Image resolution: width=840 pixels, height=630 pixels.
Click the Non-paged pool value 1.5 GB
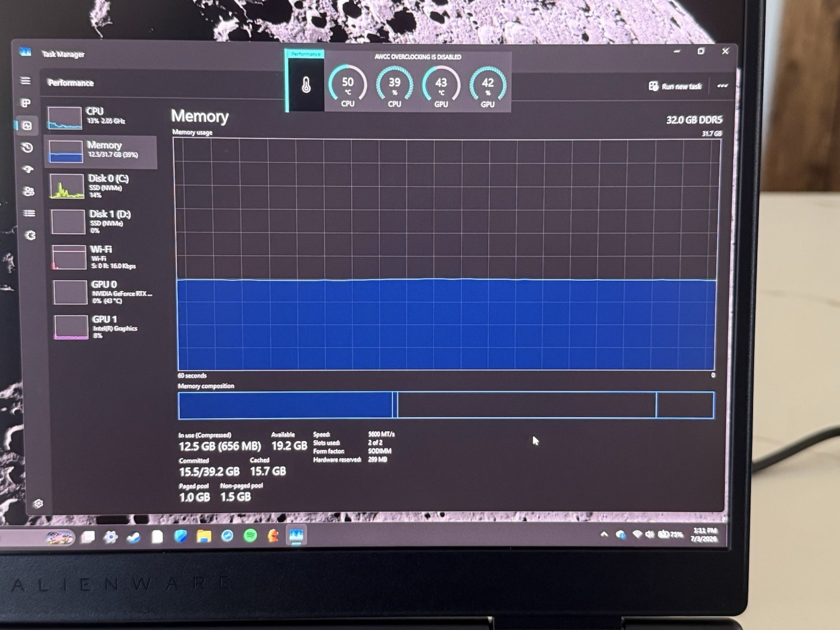tap(235, 496)
